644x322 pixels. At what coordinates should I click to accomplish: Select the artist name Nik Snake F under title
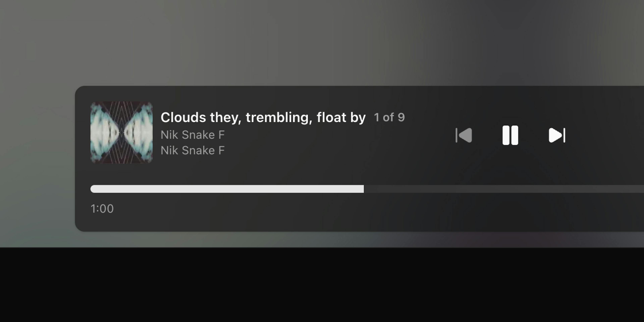(193, 135)
